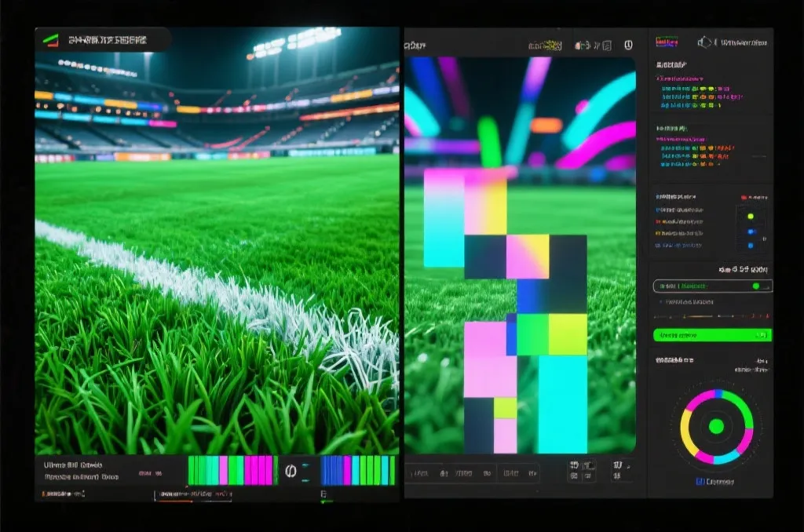The image size is (804, 532).
Task: Expand the second colored text section heading
Action: pos(681,139)
